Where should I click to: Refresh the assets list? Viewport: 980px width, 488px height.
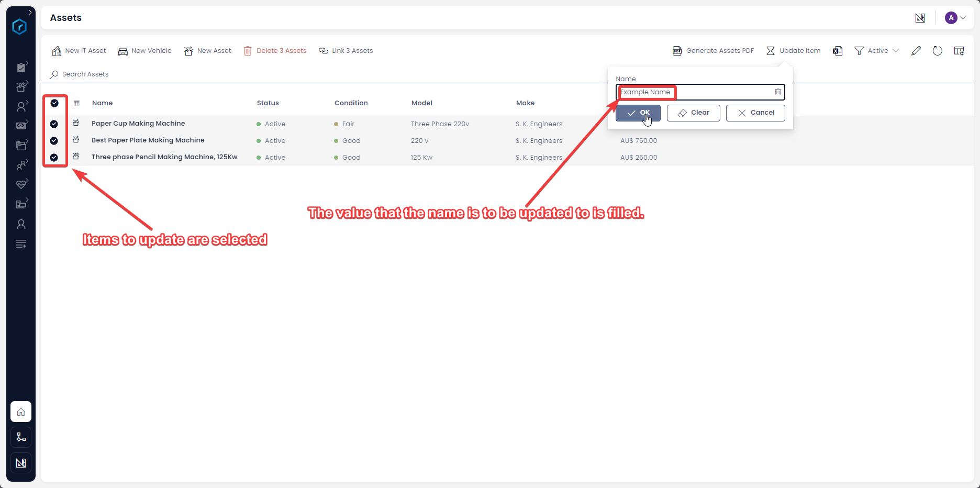tap(938, 50)
